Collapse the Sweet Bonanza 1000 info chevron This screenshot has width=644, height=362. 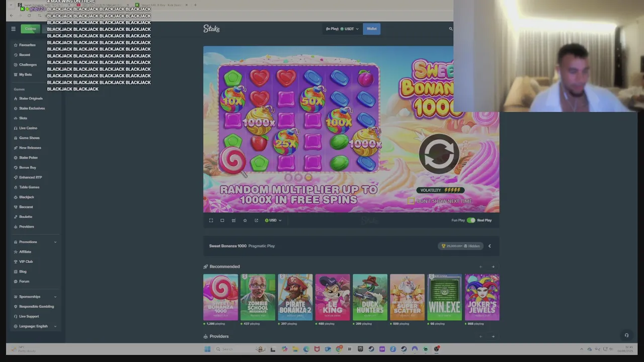click(490, 246)
